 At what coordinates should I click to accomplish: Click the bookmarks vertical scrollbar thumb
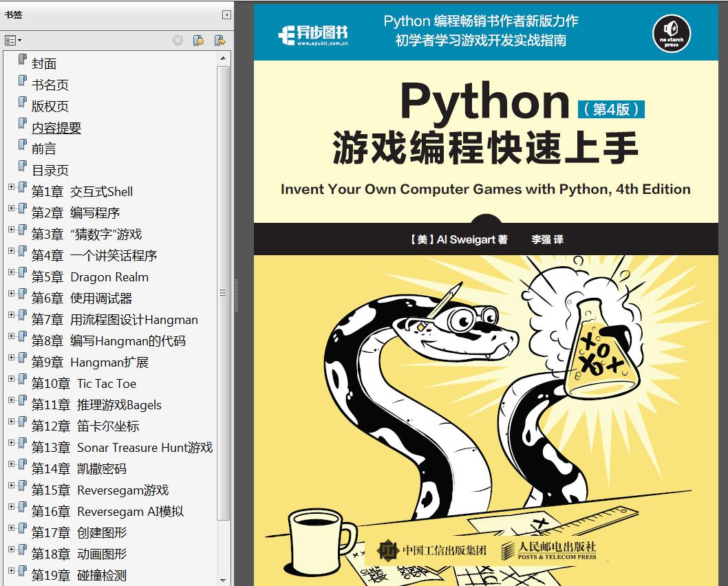[224, 293]
